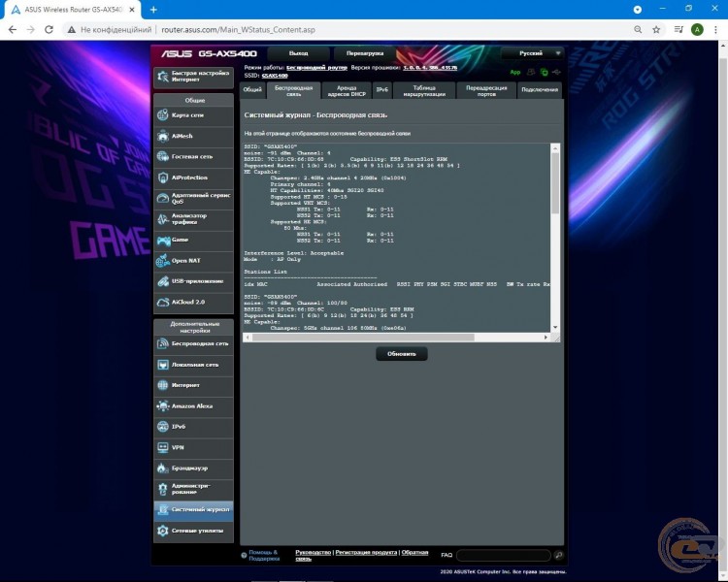This screenshot has width=728, height=582.
Task: Open the Open NAT section
Action: tap(193, 260)
